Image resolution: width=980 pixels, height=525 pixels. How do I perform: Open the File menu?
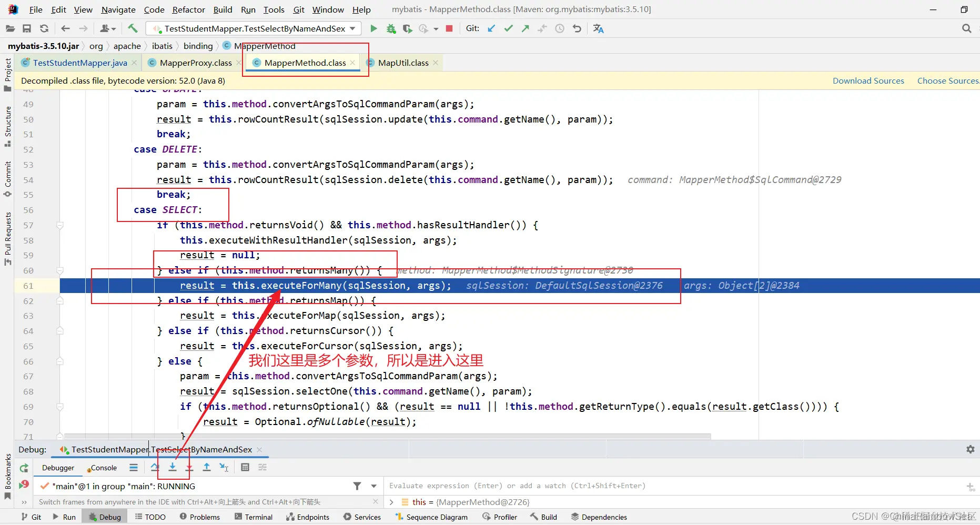(x=36, y=9)
